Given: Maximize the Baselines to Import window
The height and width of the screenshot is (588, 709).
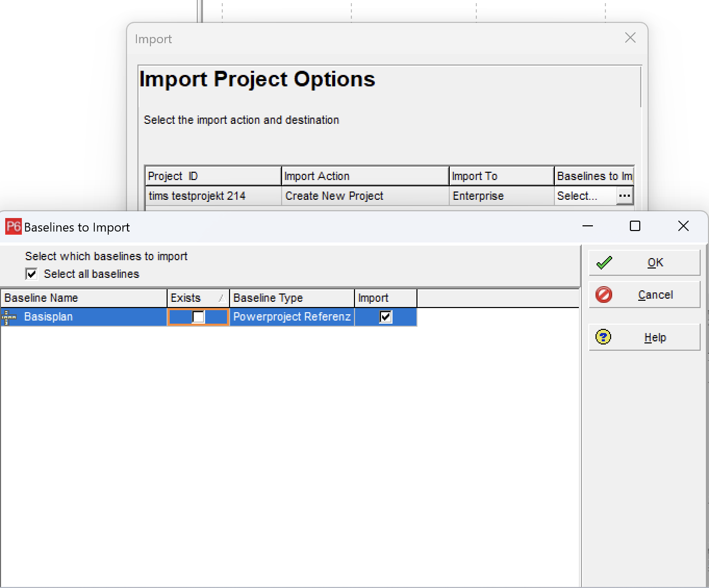Looking at the screenshot, I should [x=635, y=226].
